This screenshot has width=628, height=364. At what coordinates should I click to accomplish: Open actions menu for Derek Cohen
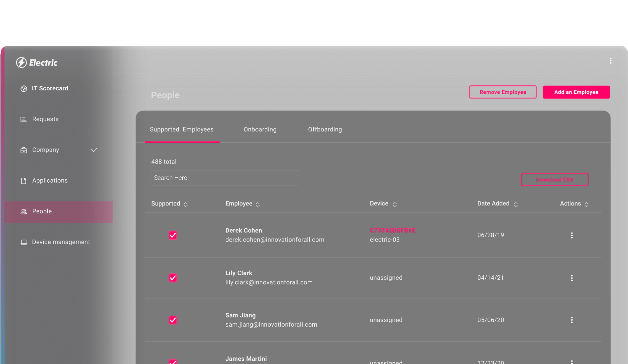[x=572, y=235]
